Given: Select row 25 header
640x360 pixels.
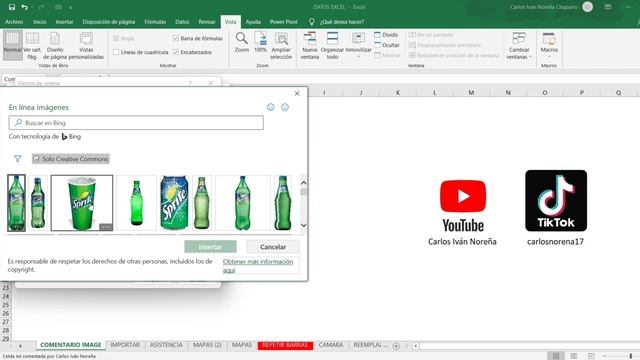Looking at the screenshot, I should 6,304.
